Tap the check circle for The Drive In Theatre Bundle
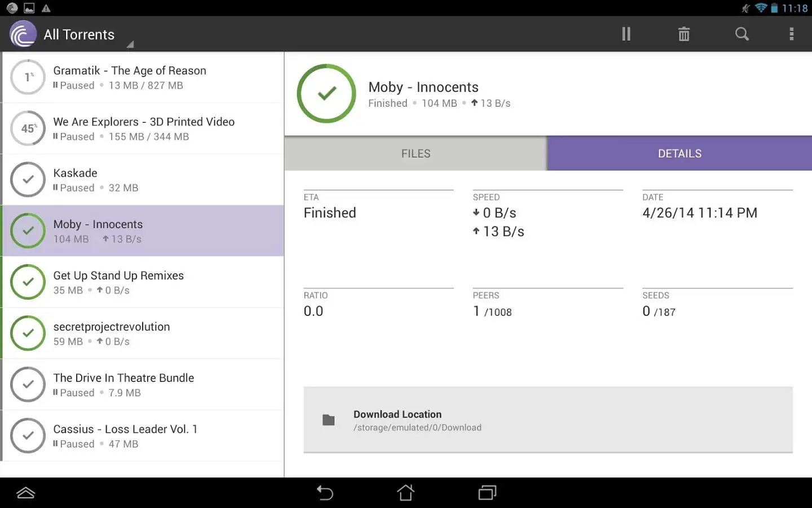This screenshot has height=508, width=812. click(x=28, y=384)
